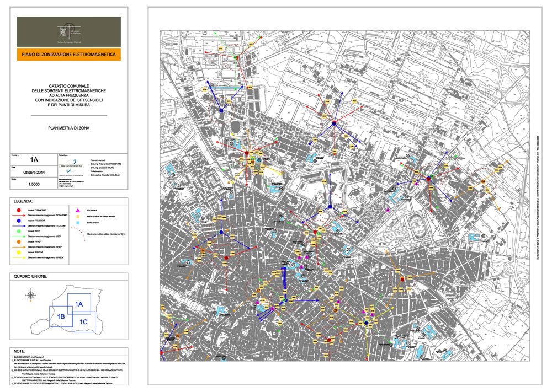Click the red Vodafone circle in the legend
The image size is (552, 392).
pyautogui.click(x=19, y=210)
